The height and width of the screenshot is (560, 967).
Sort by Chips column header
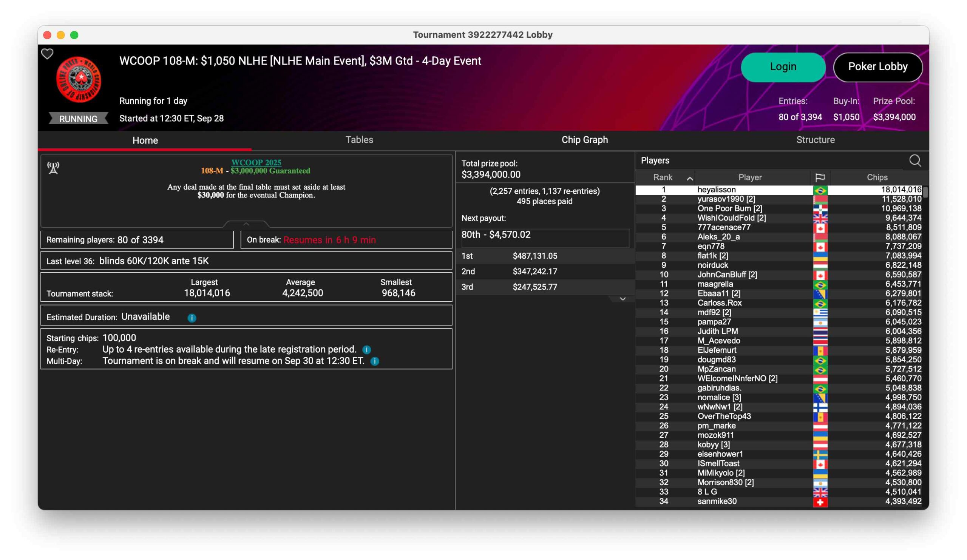click(877, 177)
